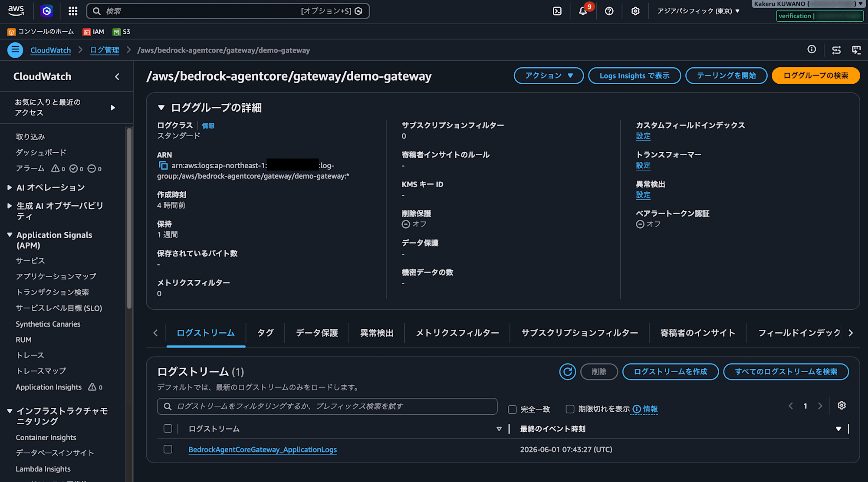Click 設定 link under カスタムフィールドインデックス
This screenshot has height=482, width=868.
(643, 136)
